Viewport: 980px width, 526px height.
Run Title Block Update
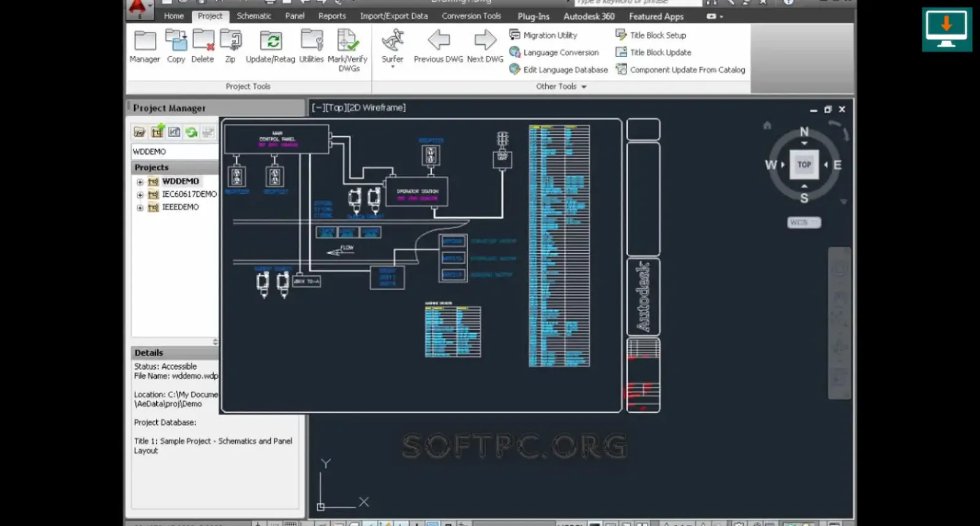pos(654,52)
